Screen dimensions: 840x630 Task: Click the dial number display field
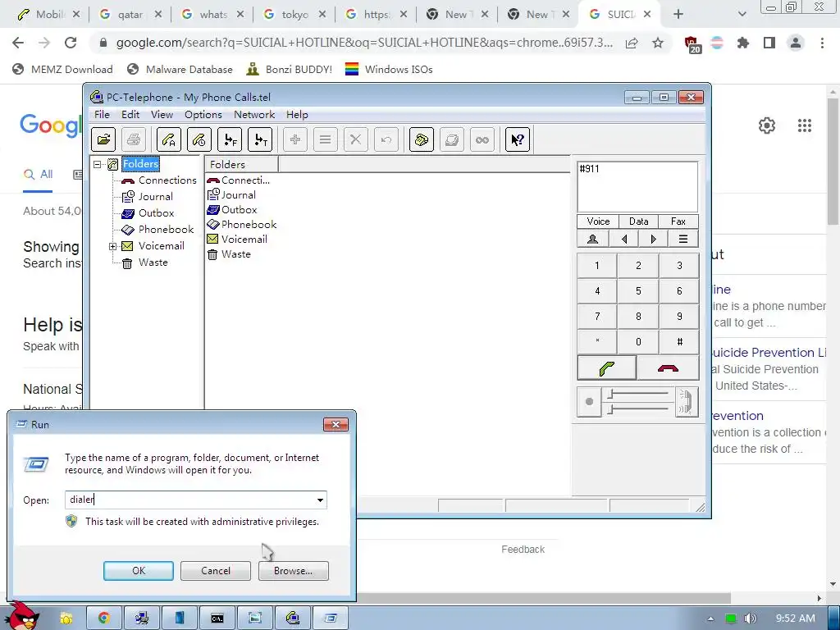(x=637, y=187)
